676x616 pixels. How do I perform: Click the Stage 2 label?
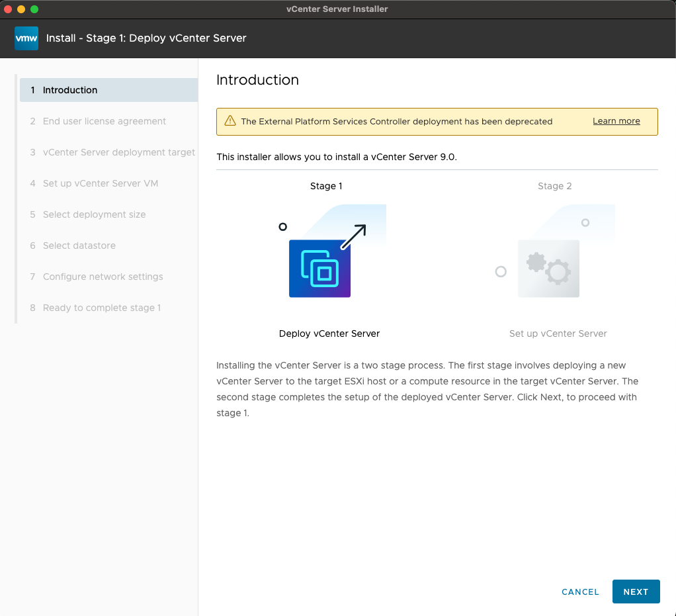coord(554,186)
